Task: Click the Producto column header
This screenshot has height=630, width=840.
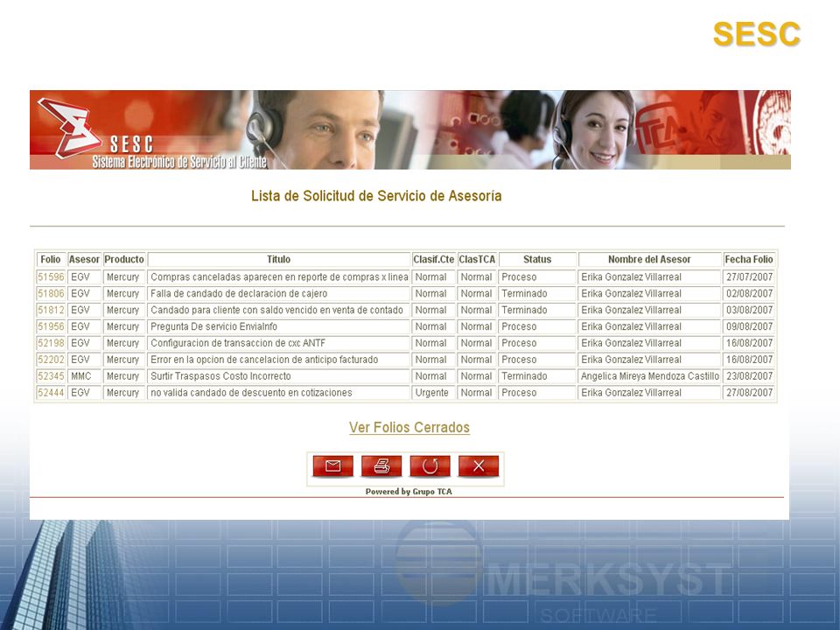Action: point(124,259)
